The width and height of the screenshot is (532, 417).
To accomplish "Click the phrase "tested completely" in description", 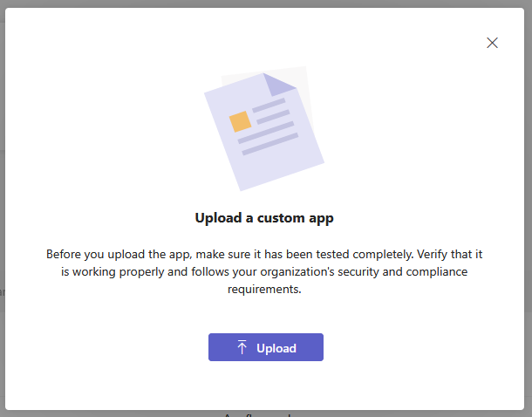I will [x=369, y=254].
